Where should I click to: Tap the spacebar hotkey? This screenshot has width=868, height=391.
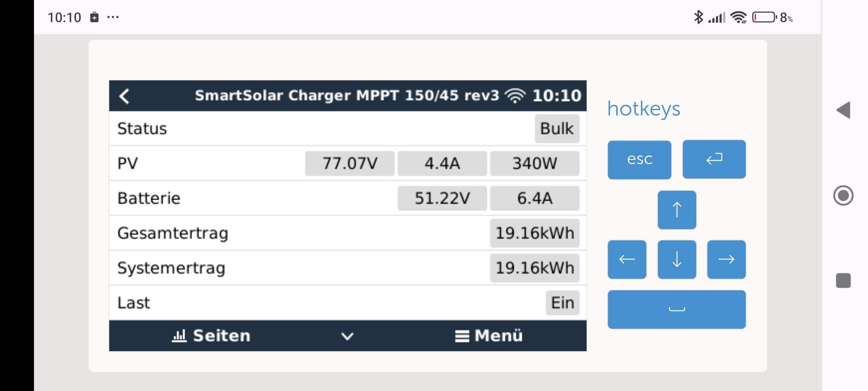click(677, 310)
